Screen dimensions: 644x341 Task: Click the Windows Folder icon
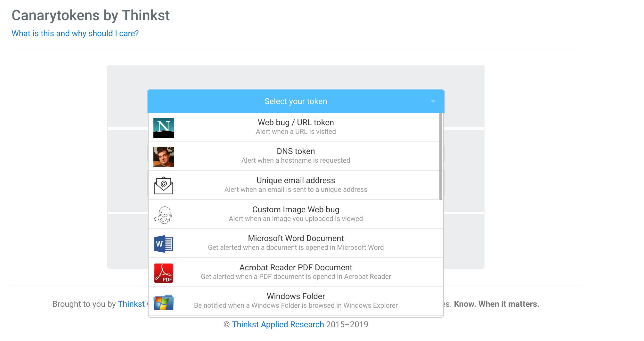[163, 302]
